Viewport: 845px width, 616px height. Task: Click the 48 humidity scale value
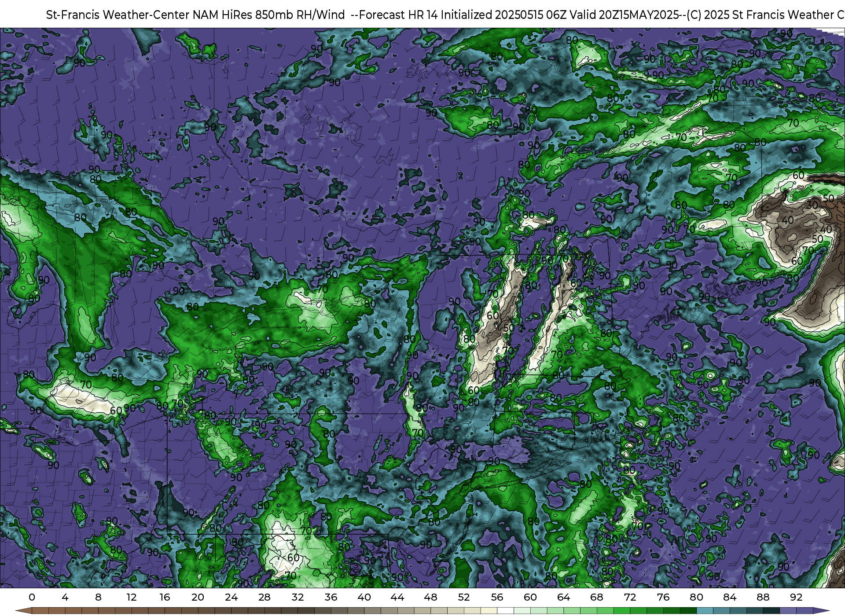[x=430, y=597]
